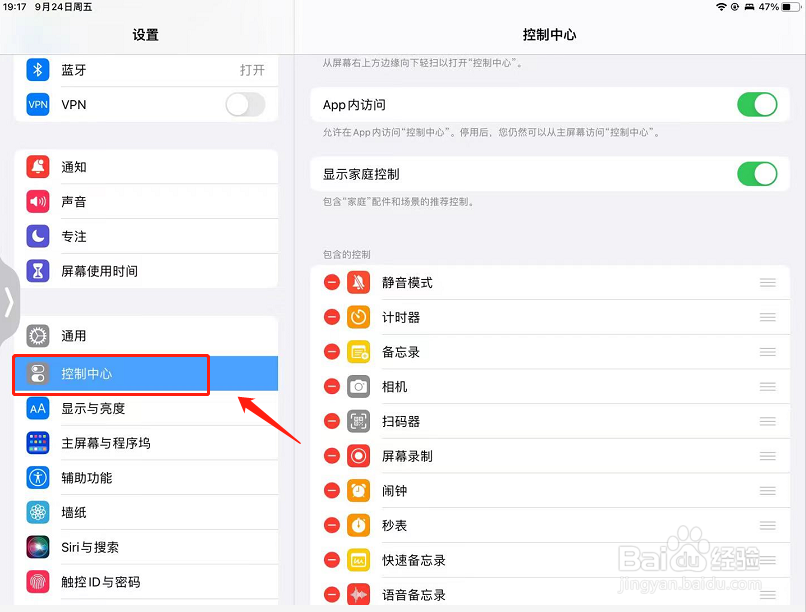Click the 静音模式 bell icon
Image resolution: width=806 pixels, height=612 pixels.
tap(358, 282)
